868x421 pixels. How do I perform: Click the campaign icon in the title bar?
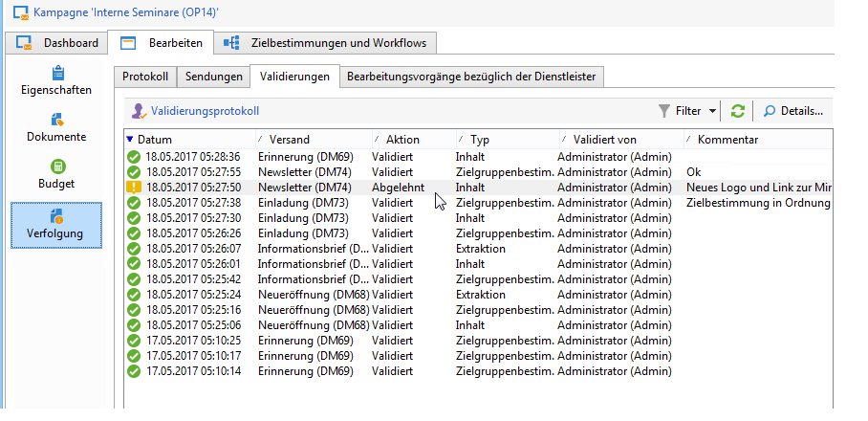[x=18, y=13]
